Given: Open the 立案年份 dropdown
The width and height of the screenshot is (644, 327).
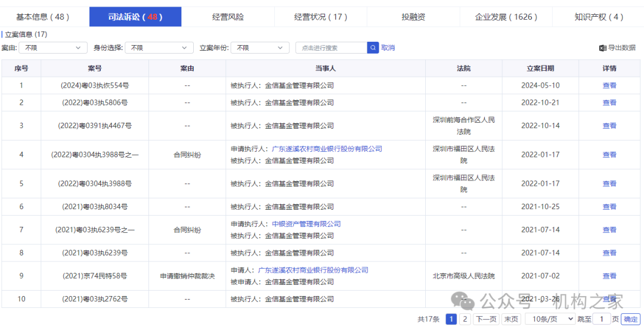Looking at the screenshot, I should click(260, 48).
